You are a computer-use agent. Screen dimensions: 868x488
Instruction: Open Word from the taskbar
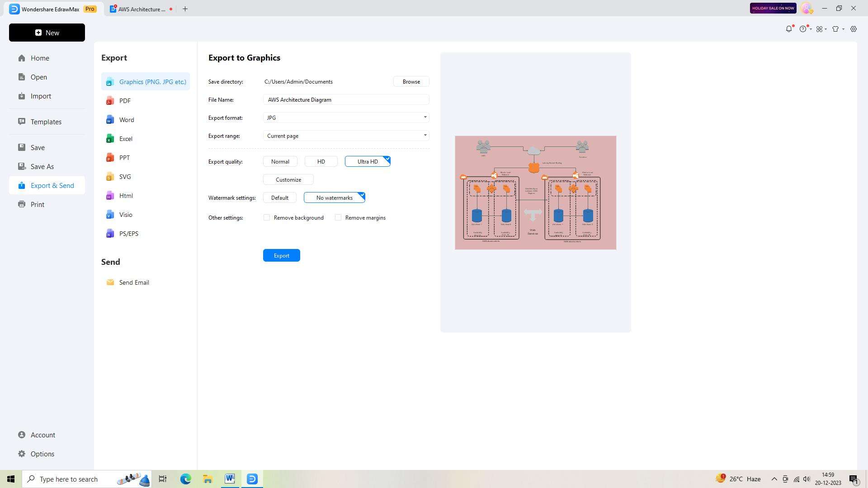(230, 479)
